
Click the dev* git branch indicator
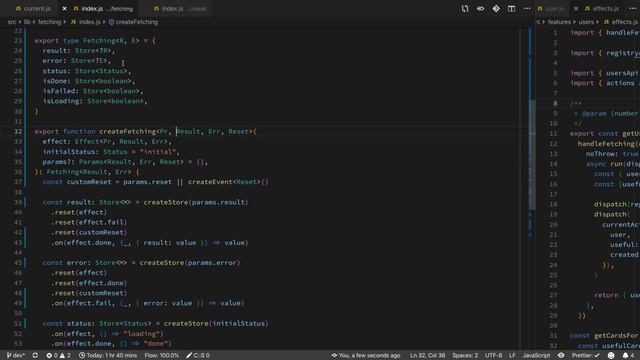click(x=16, y=356)
